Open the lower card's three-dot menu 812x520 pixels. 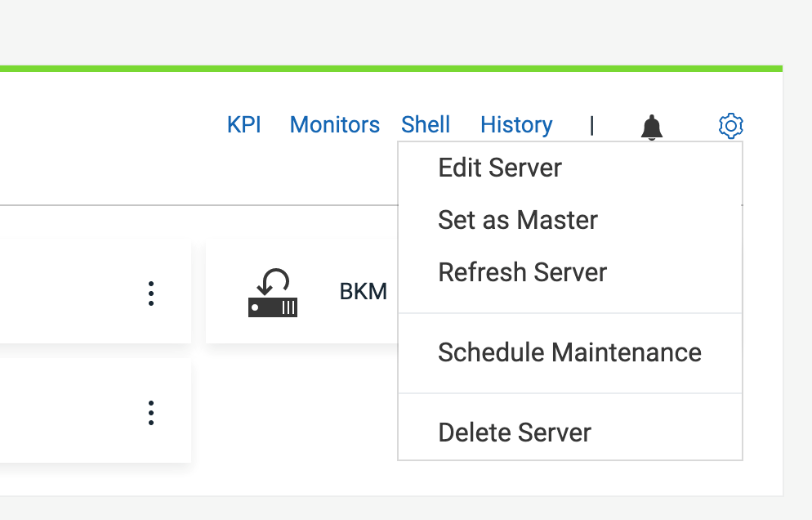point(150,413)
